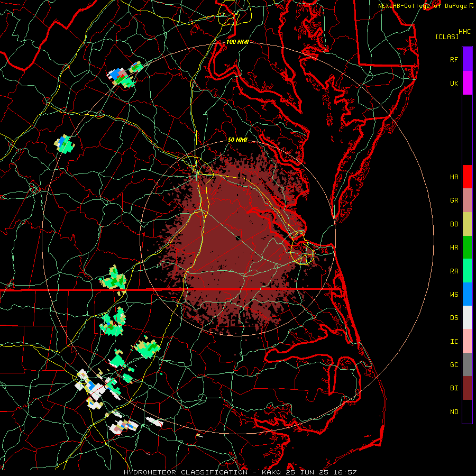This screenshot has width=476, height=476.
Task: Click the HR legend label
Action: [x=454, y=247]
